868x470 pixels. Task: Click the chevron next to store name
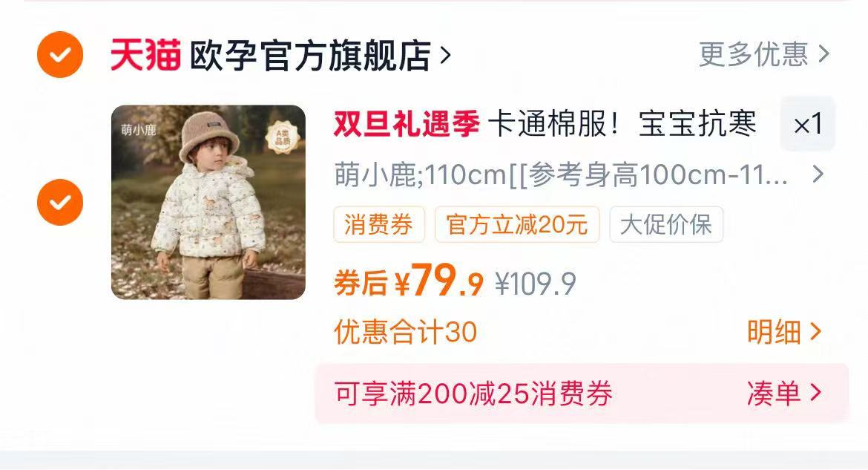[x=446, y=55]
